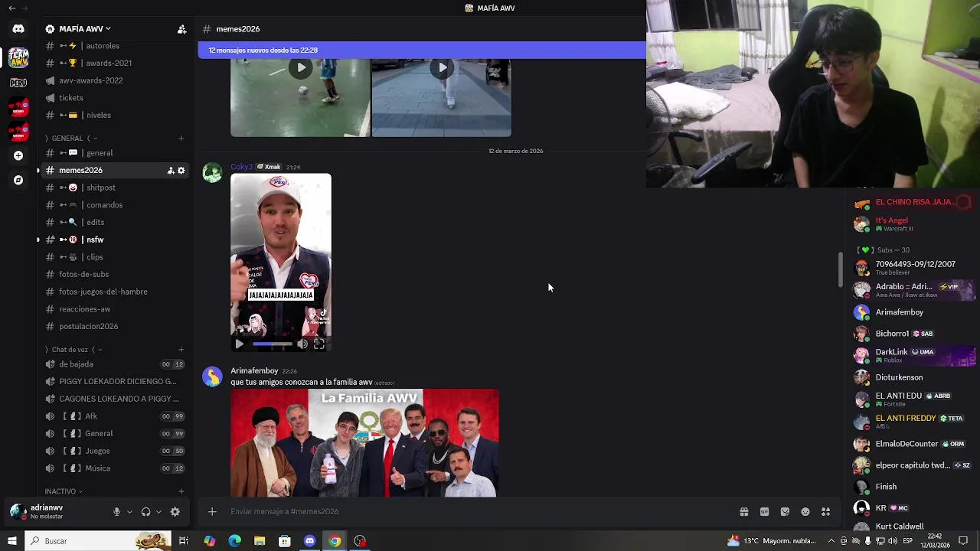
Task: Open the fotos-juegos-del-hambre channel
Action: [x=115, y=292]
